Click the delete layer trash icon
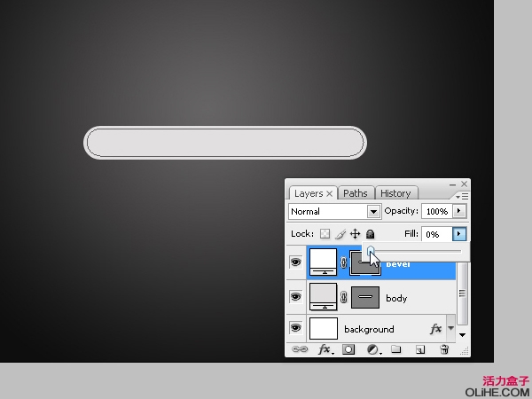 (444, 349)
